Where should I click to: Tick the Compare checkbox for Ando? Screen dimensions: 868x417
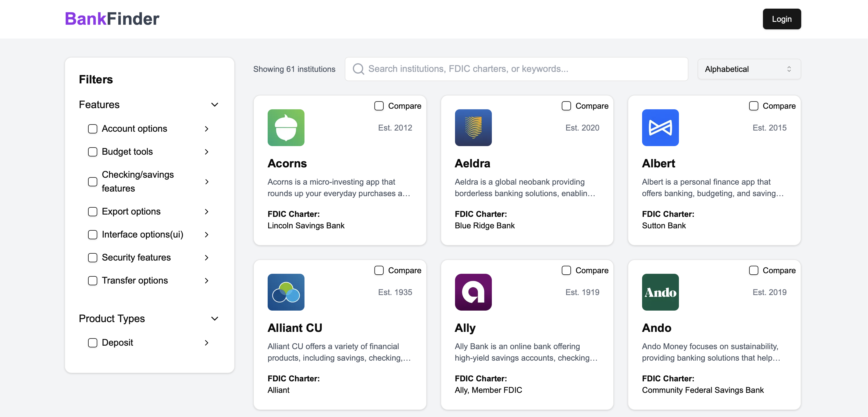[x=754, y=270]
